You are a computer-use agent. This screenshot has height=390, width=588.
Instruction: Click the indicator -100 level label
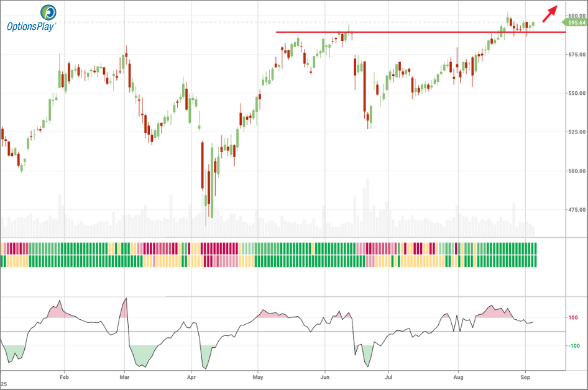click(574, 346)
